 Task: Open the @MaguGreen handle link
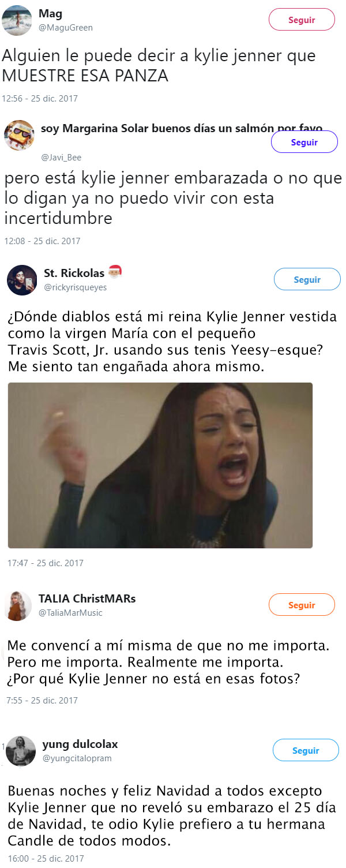click(66, 28)
